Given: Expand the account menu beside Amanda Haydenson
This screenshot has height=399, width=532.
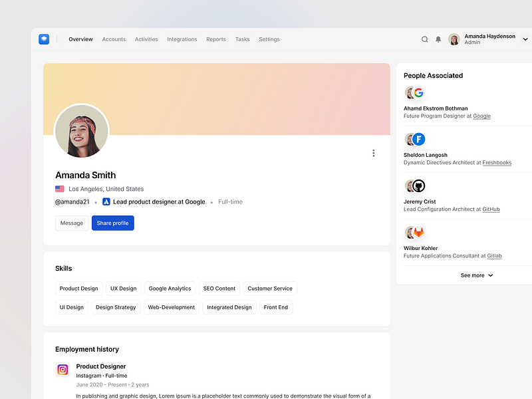Looking at the screenshot, I should tap(525, 39).
